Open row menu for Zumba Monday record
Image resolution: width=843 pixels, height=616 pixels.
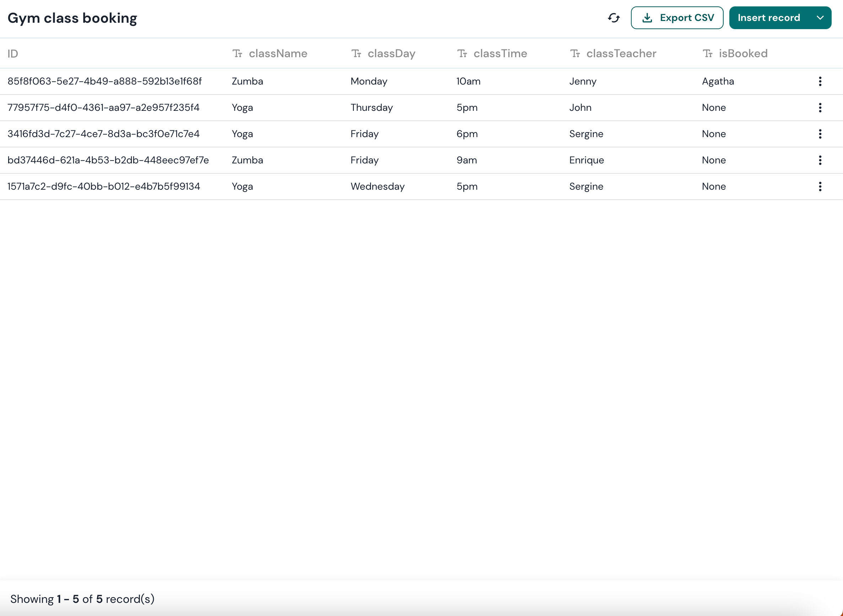pos(820,81)
